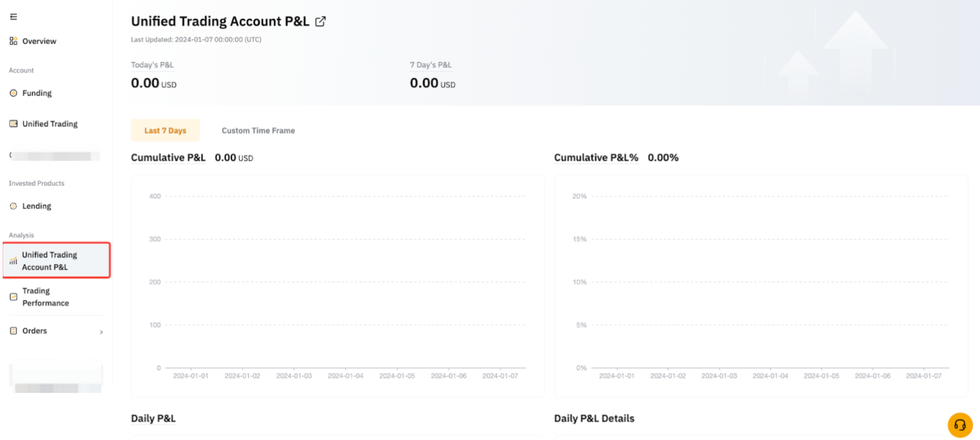Click the Lending icon in sidebar
The image size is (980, 440).
click(x=13, y=206)
